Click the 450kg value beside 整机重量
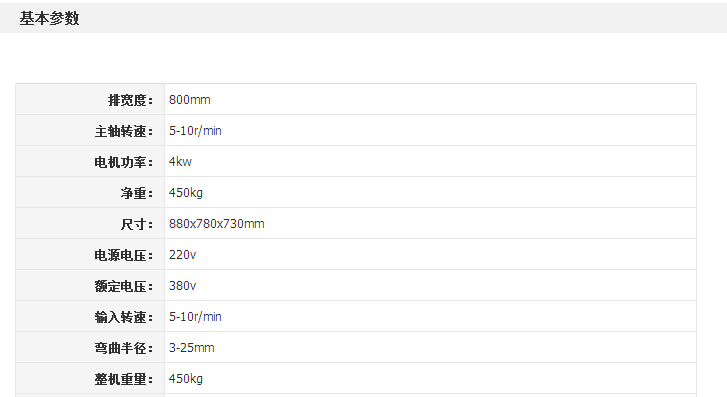 (x=186, y=379)
